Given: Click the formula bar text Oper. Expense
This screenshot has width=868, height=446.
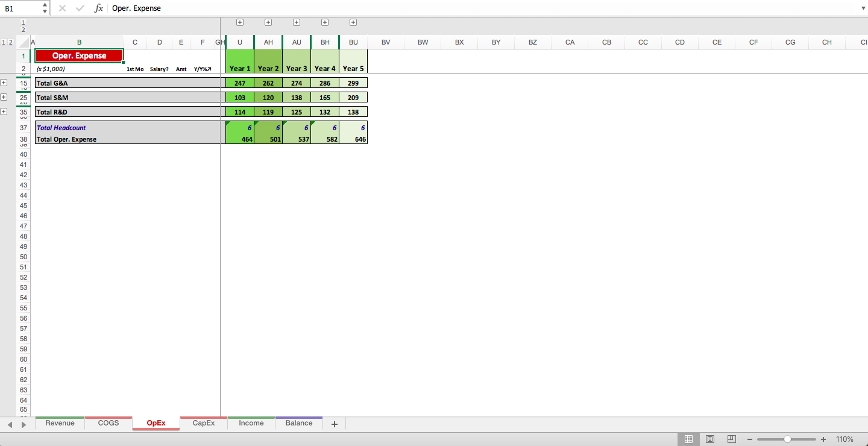Looking at the screenshot, I should pyautogui.click(x=136, y=8).
